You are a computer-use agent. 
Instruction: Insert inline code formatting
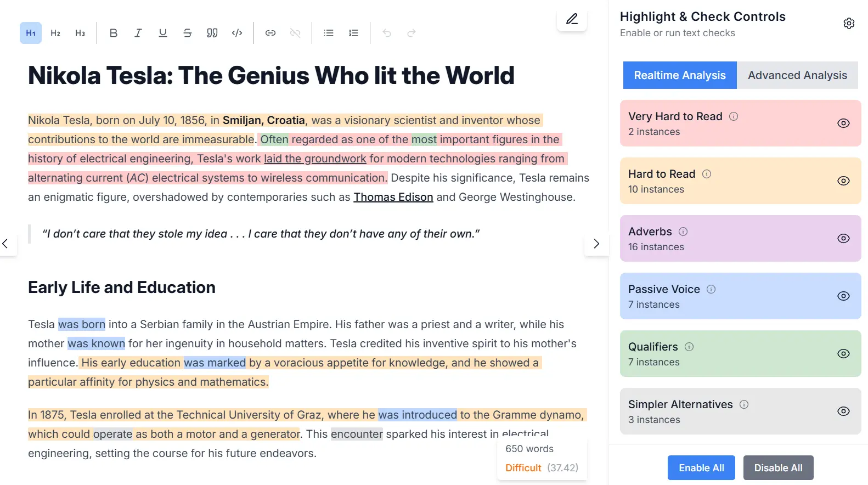(237, 33)
